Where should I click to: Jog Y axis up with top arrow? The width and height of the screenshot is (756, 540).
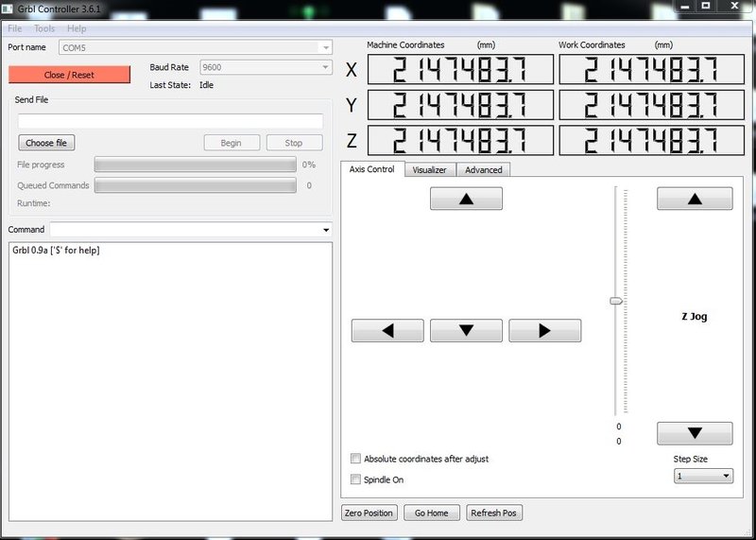(466, 199)
